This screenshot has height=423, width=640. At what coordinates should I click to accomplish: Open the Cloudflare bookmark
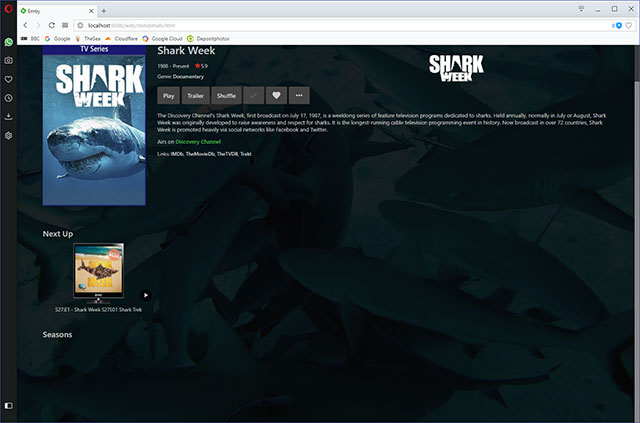tap(121, 38)
